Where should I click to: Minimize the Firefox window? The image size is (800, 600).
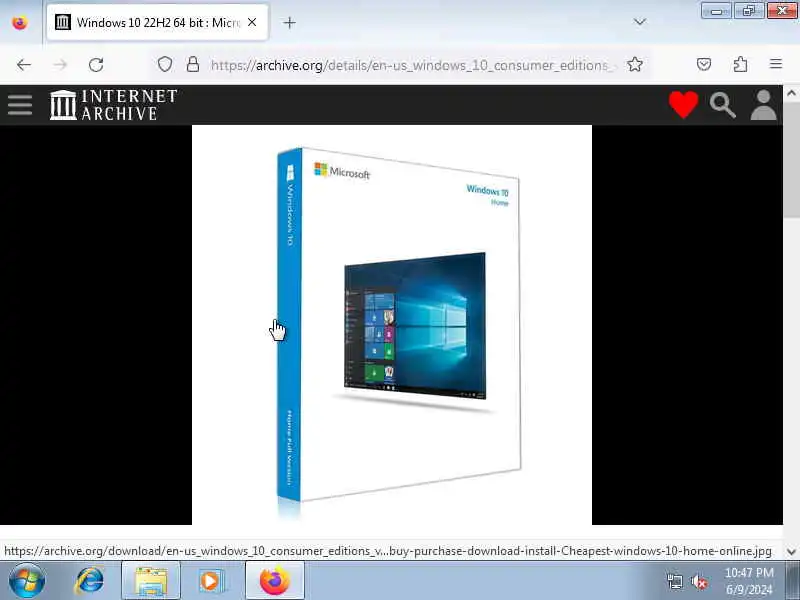[x=716, y=11]
